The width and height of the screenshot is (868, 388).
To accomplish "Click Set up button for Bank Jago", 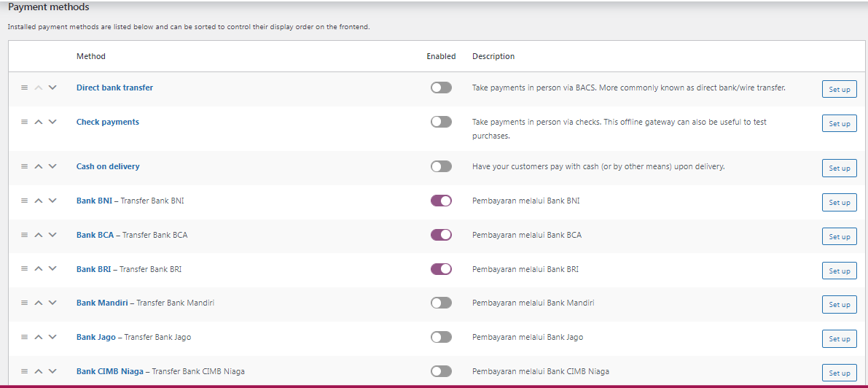I will coord(840,338).
